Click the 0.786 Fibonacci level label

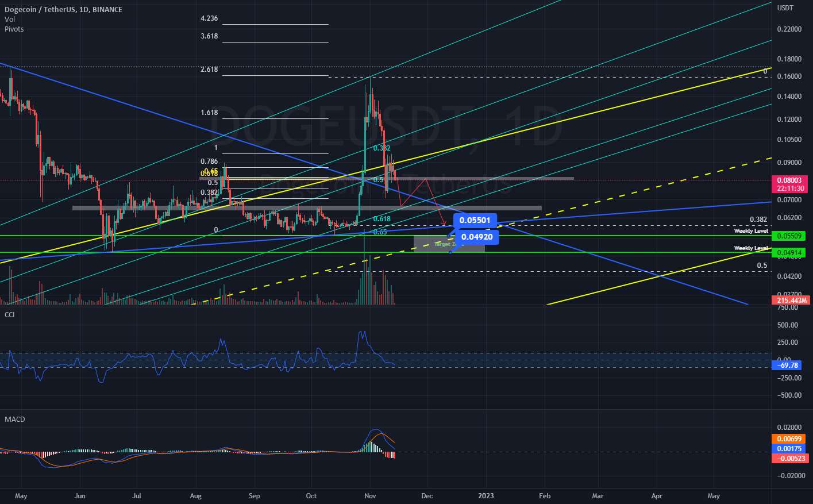click(x=209, y=162)
